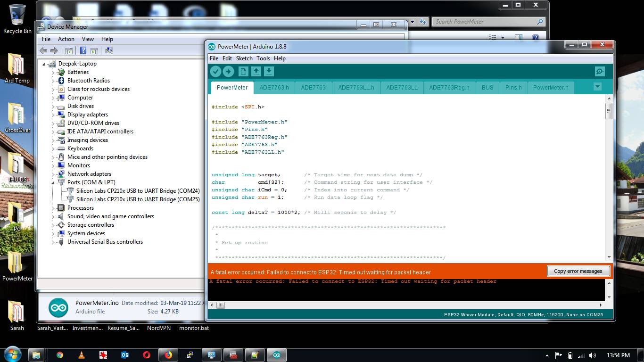Select the Ard Temp desktop folder
Image resolution: width=644 pixels, height=362 pixels.
pos(17,68)
